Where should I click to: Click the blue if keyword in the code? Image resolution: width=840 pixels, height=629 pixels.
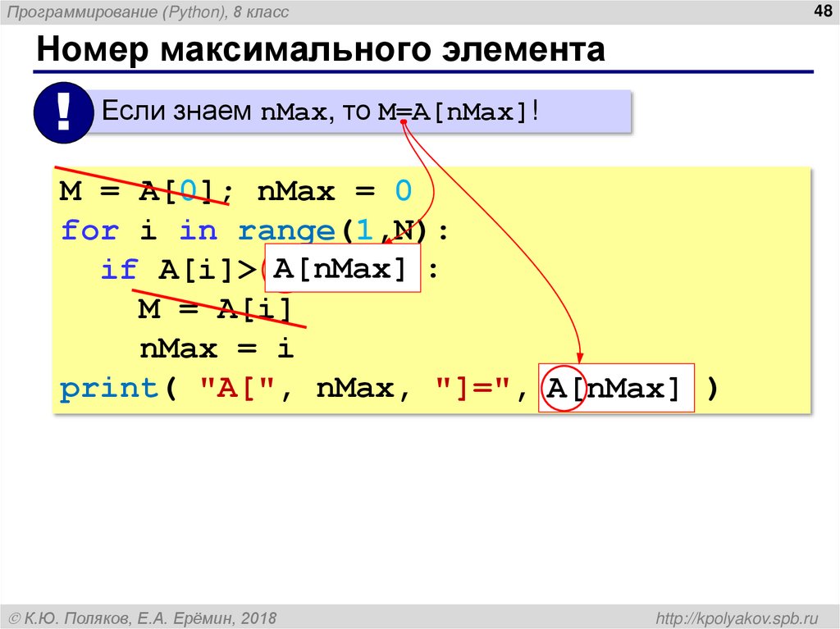[121, 269]
